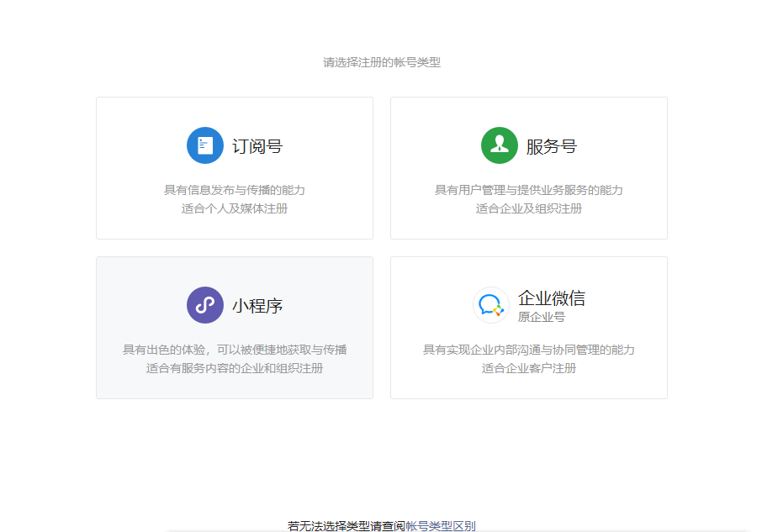This screenshot has height=532, width=762.
Task: Click the purple 小程序 link icon
Action: pyautogui.click(x=205, y=305)
